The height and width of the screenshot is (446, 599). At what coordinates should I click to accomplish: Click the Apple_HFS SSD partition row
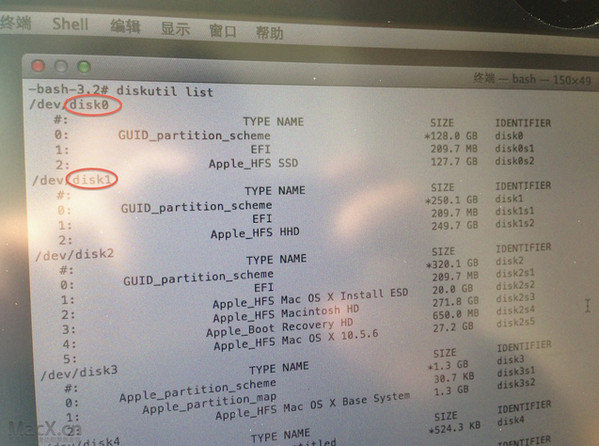(x=253, y=164)
